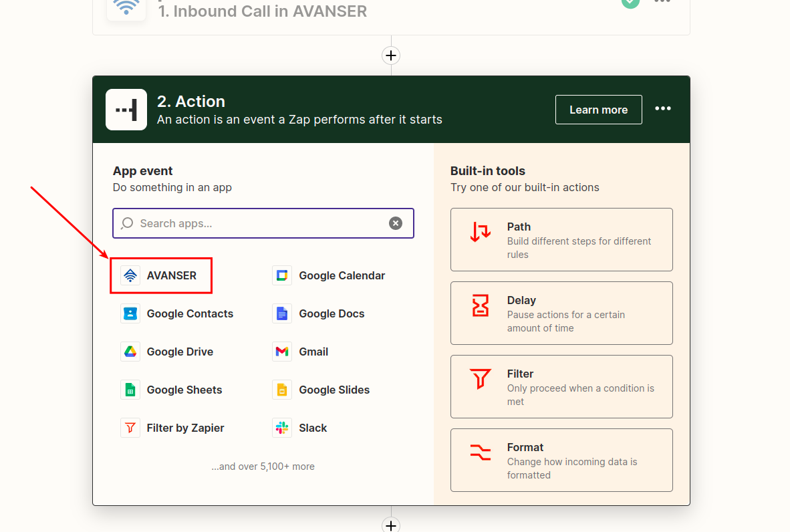
Task: Pick the Filter by Zapier icon
Action: (x=130, y=428)
